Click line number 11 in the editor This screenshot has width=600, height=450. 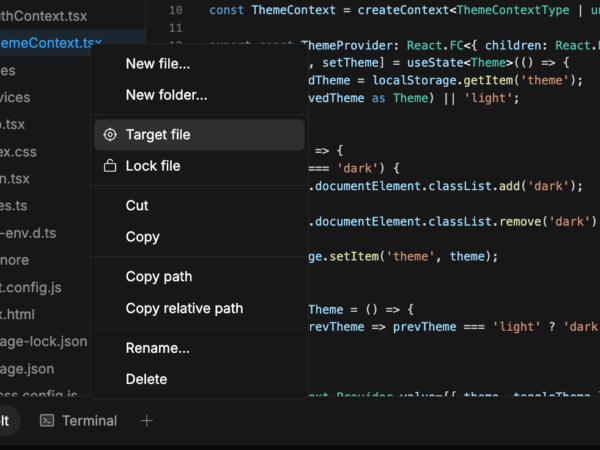pyautogui.click(x=176, y=28)
